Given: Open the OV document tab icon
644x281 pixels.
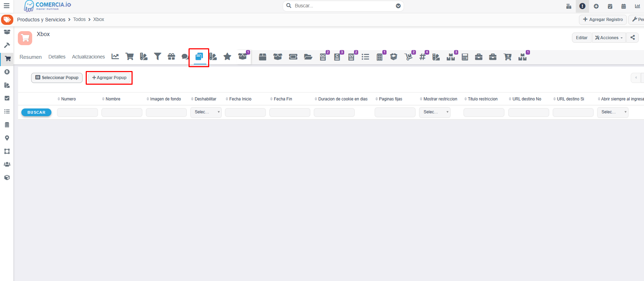Looking at the screenshot, I should point(351,57).
